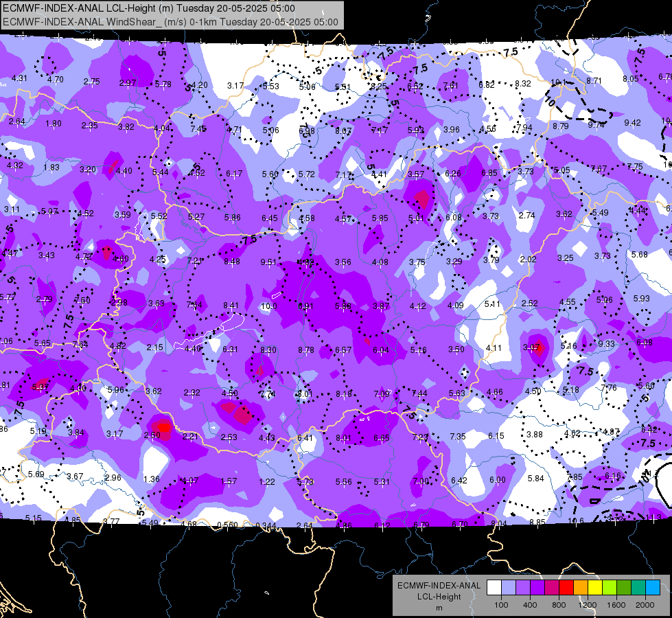
Task: Click the wind shear value '6.15'
Action: tap(496, 436)
